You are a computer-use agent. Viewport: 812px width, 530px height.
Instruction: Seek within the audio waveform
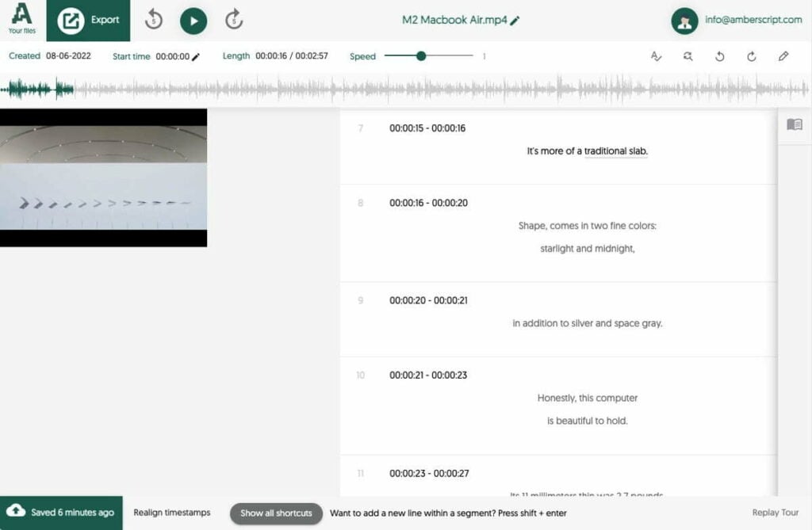[x=404, y=89]
